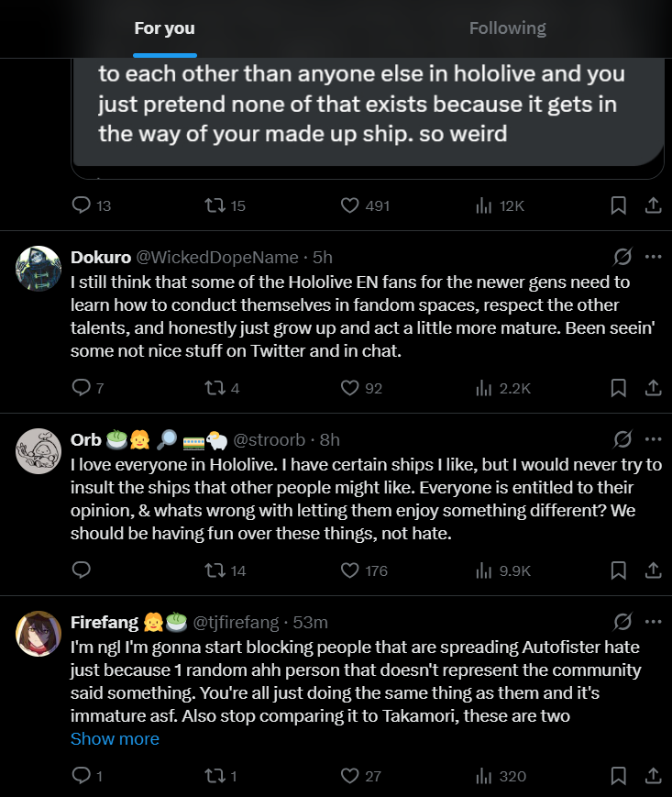Reply to Dokuro's post
Screen dimensions: 672x797
tap(81, 388)
